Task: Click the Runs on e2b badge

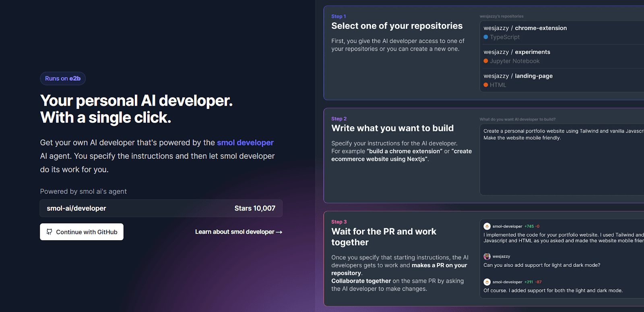Action: coord(63,79)
